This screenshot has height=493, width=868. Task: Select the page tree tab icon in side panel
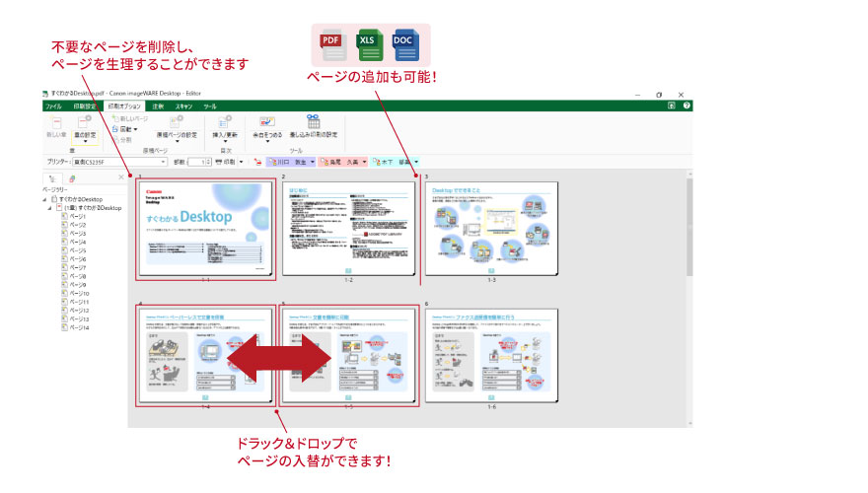click(x=52, y=178)
